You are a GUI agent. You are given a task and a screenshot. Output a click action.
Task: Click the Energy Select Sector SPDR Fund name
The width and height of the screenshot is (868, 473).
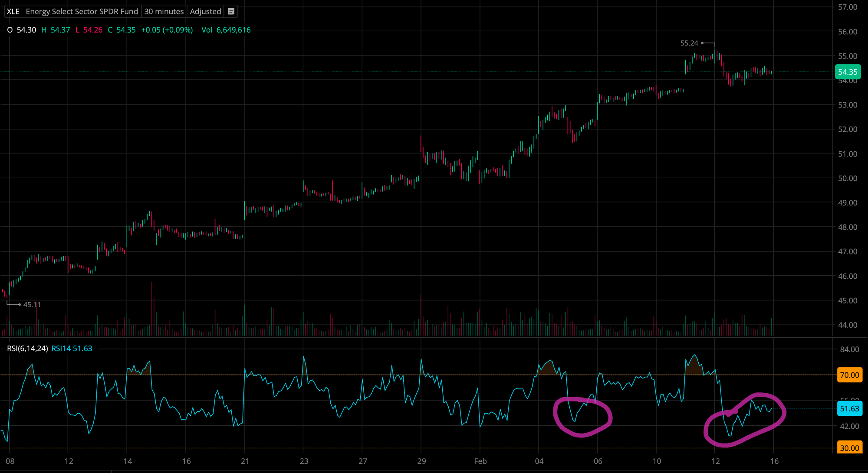[x=82, y=12]
